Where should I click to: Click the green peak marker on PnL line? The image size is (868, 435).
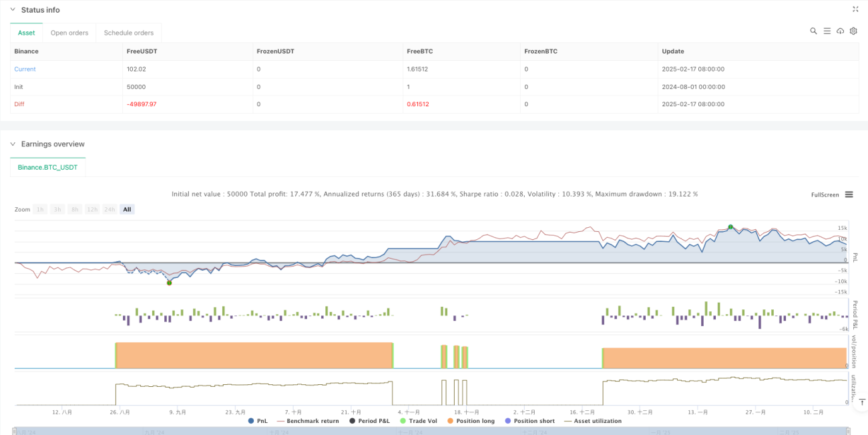(730, 227)
